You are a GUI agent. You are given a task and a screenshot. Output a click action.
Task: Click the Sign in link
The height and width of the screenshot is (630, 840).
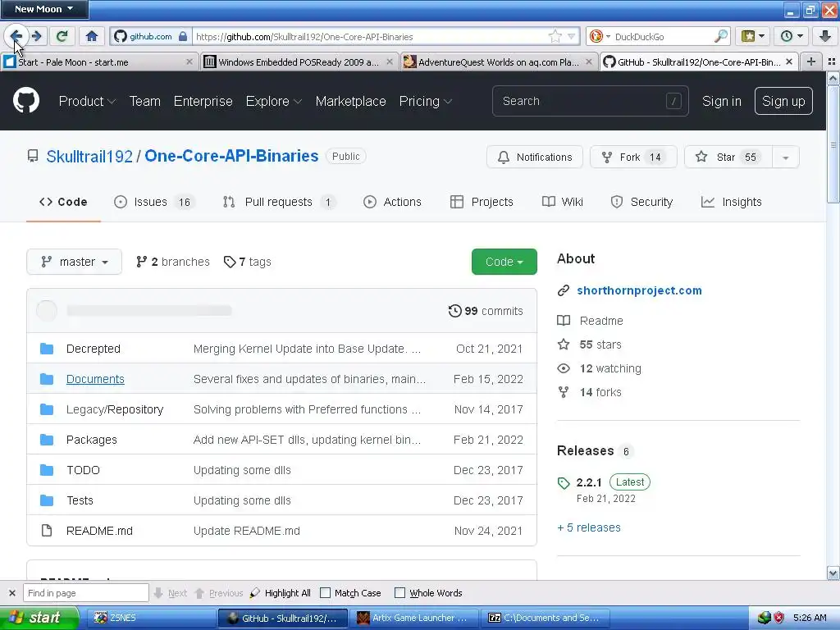tap(722, 101)
